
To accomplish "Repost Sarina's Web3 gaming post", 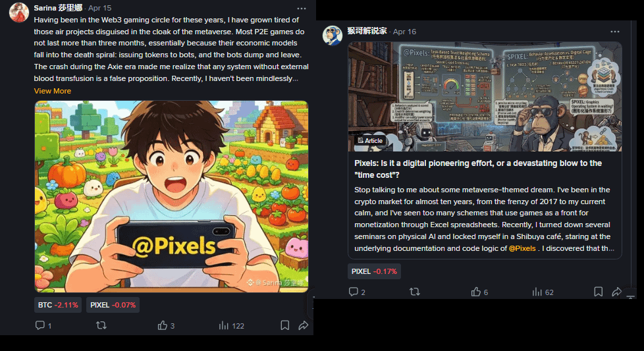I will [101, 325].
